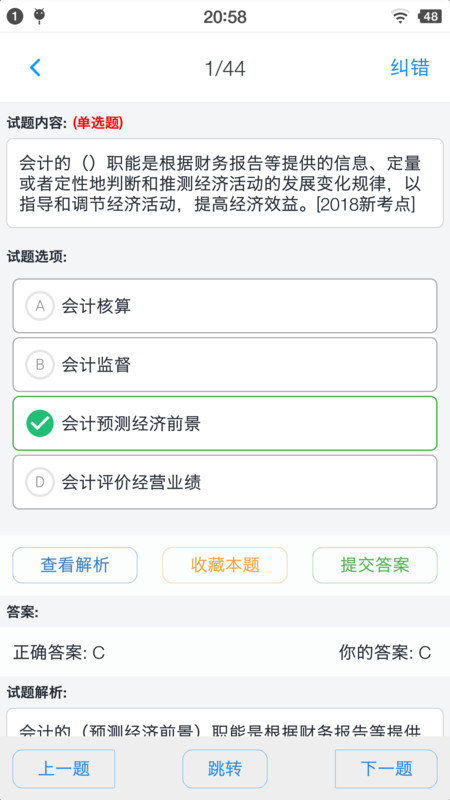The width and height of the screenshot is (450, 800).
Task: Tap the Wi-Fi status icon
Action: coord(401,17)
